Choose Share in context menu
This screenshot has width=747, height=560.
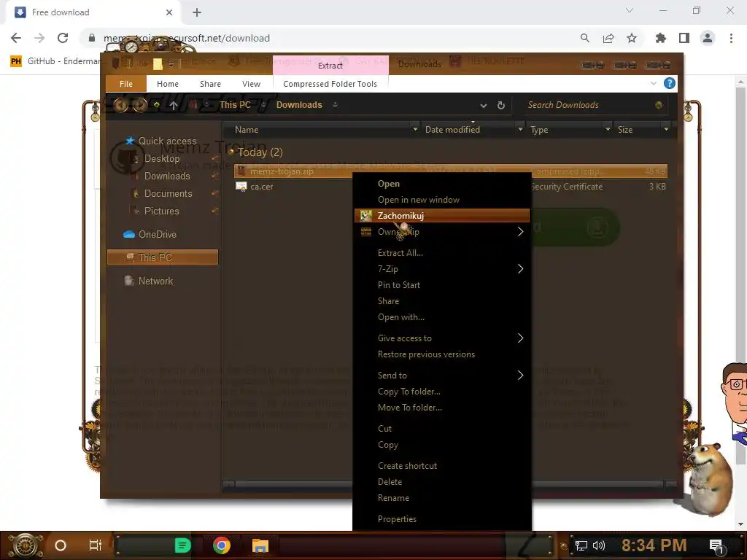[388, 301]
